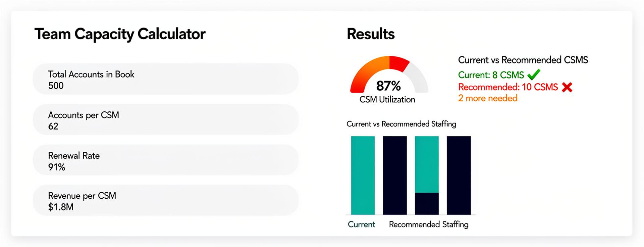Image resolution: width=644 pixels, height=247 pixels.
Task: Click the Team Capacity Calculator heading
Action: pyautogui.click(x=120, y=34)
